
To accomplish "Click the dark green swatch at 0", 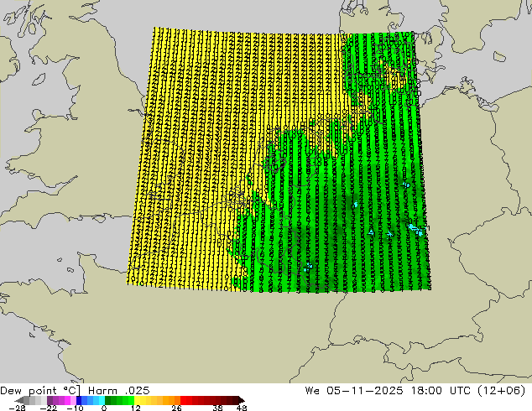I will click(107, 400).
